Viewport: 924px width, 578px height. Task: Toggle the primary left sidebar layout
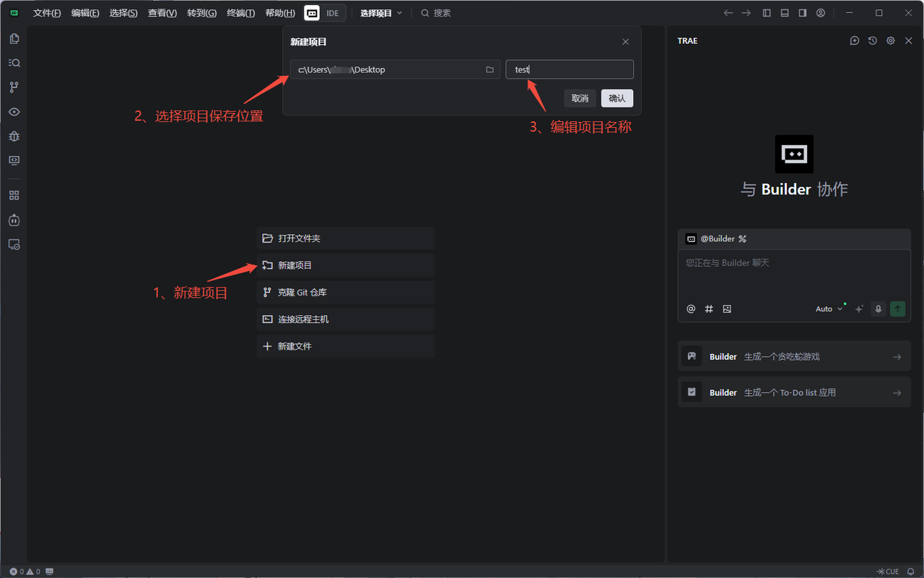[x=767, y=13]
